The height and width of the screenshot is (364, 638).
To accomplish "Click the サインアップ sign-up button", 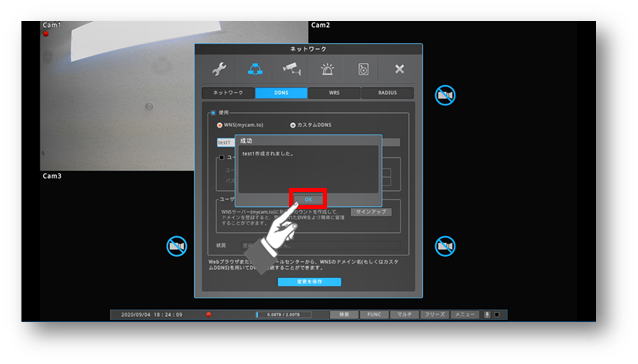I will [371, 212].
